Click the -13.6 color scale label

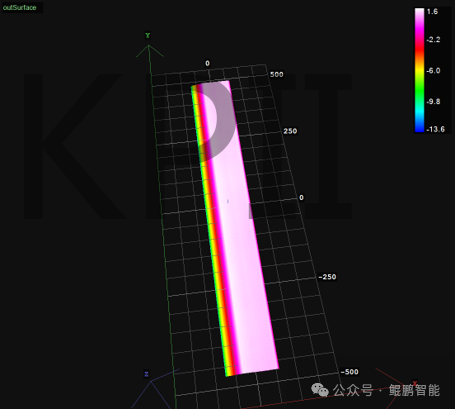point(436,129)
